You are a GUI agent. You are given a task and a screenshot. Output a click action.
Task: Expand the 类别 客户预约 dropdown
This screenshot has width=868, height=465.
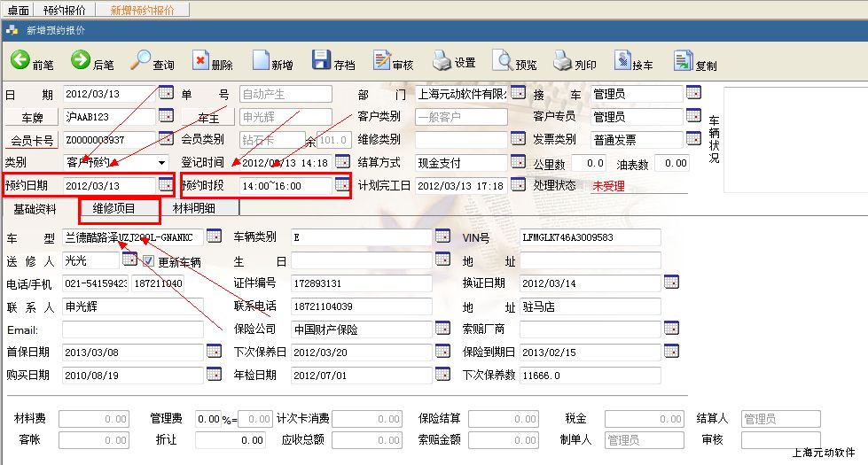[x=161, y=163]
